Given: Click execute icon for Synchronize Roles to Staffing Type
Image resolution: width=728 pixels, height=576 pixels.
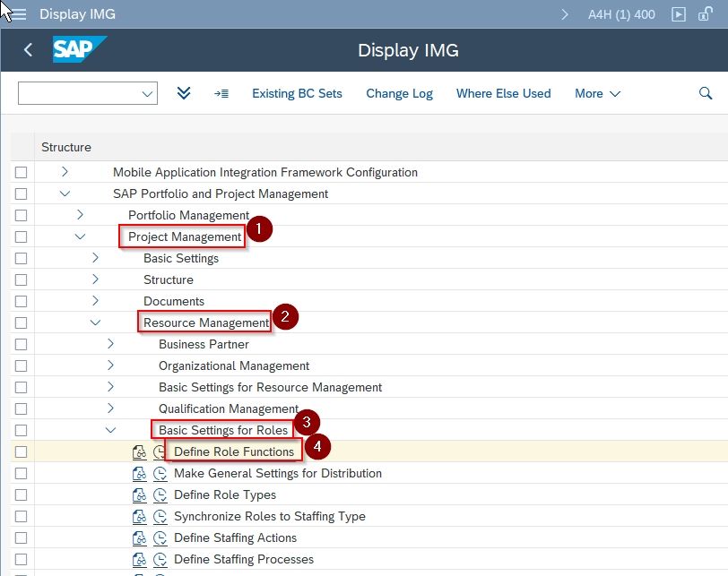Looking at the screenshot, I should coord(160,516).
